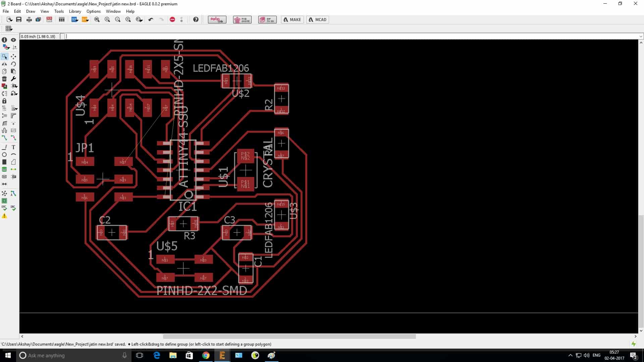The width and height of the screenshot is (644, 362).
Task: Select the Mirror tool
Action: point(4,64)
